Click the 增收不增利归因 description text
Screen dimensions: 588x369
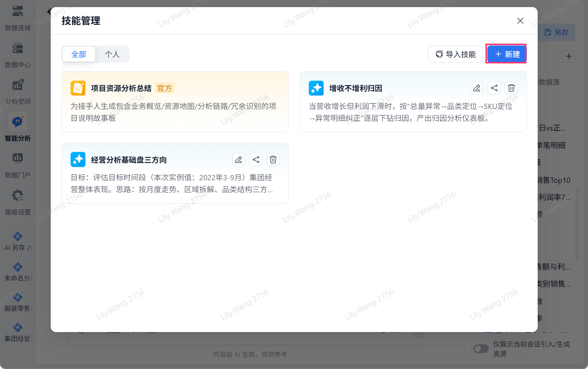coord(411,112)
